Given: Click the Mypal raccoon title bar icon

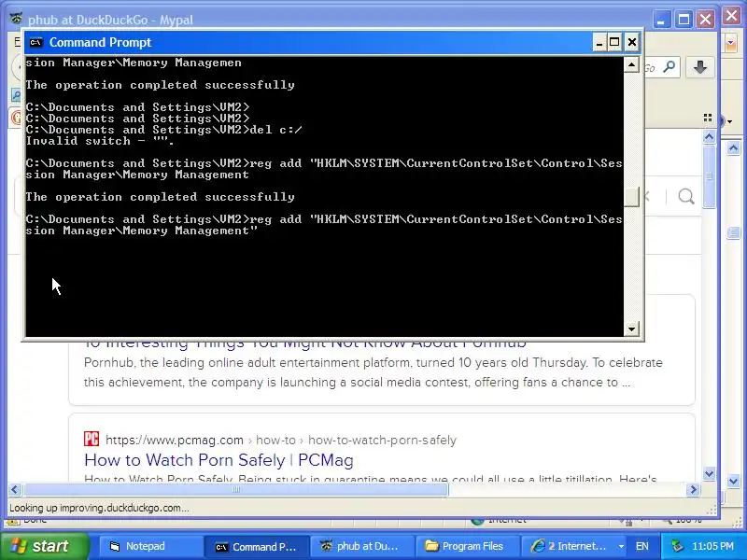Looking at the screenshot, I should 17,19.
